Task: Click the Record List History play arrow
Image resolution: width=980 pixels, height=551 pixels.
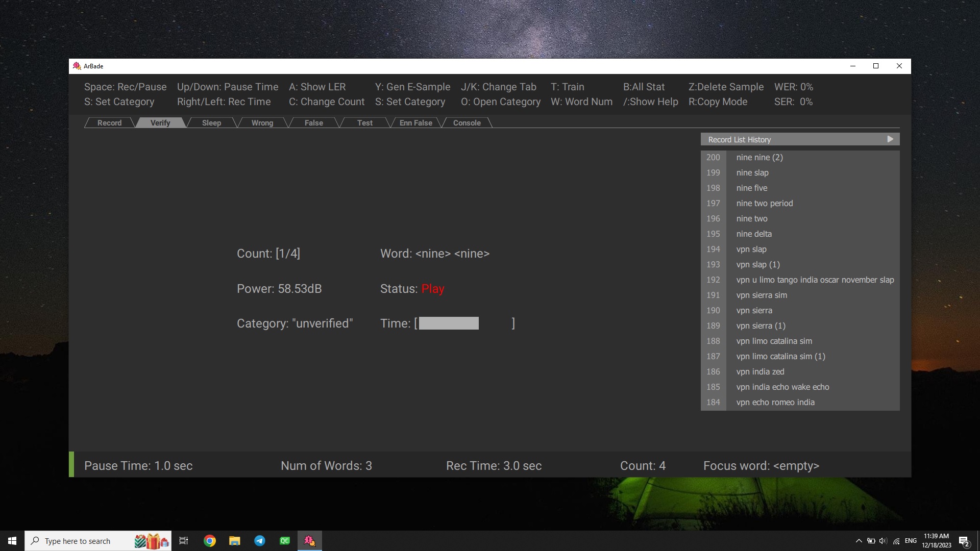Action: point(890,139)
